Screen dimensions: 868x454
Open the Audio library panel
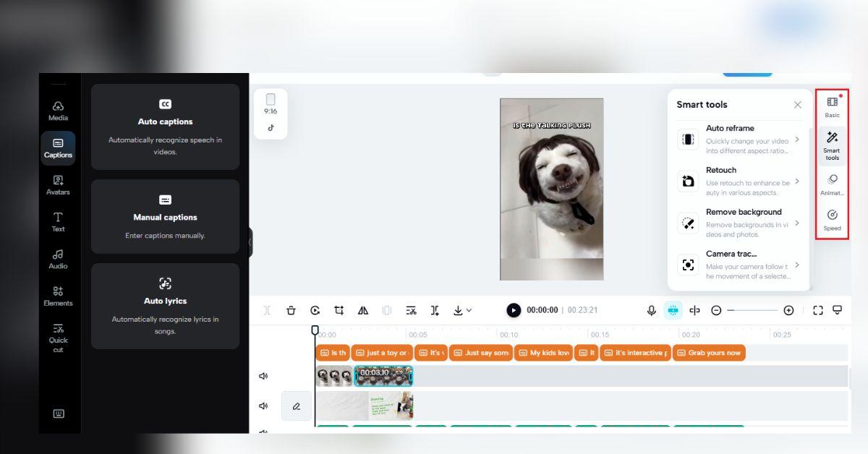click(x=58, y=259)
